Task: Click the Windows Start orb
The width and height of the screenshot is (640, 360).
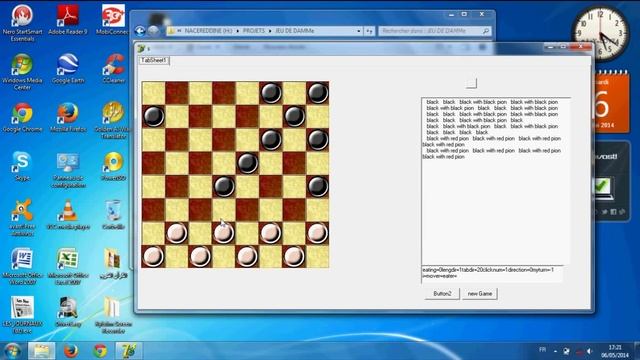Action: tap(12, 351)
